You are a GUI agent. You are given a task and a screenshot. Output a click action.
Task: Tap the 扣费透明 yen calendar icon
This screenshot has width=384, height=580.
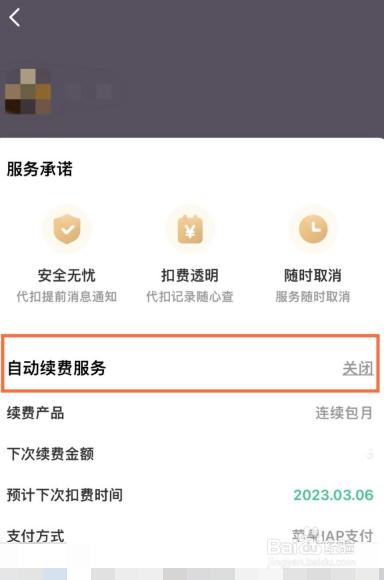coord(190,229)
